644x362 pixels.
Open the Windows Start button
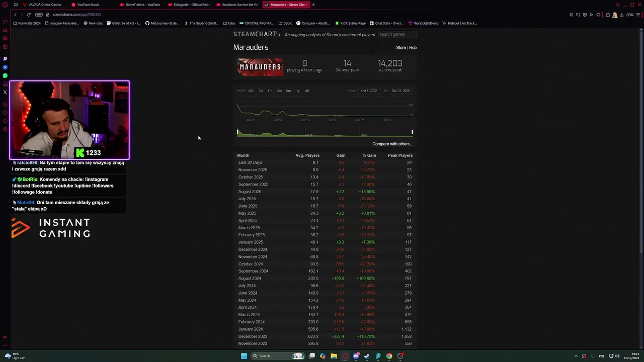(x=244, y=356)
